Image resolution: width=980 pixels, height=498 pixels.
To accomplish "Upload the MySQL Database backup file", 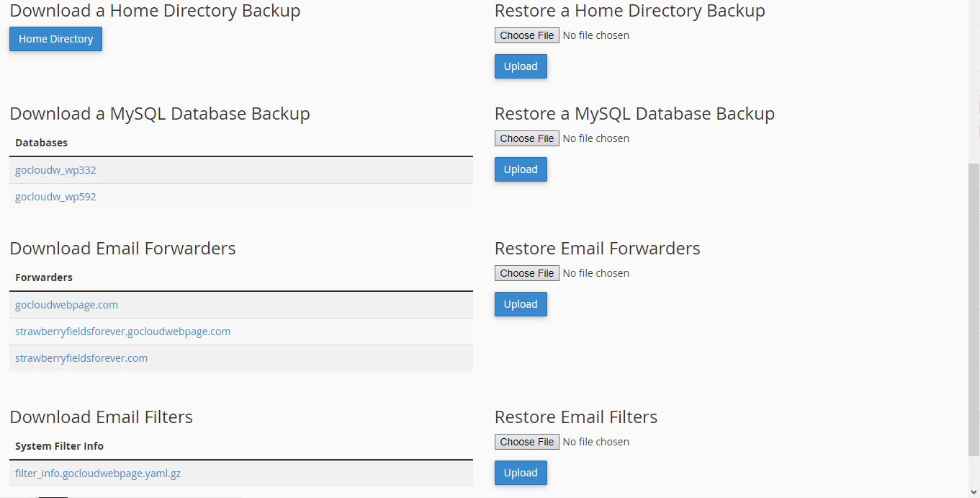I will click(521, 169).
